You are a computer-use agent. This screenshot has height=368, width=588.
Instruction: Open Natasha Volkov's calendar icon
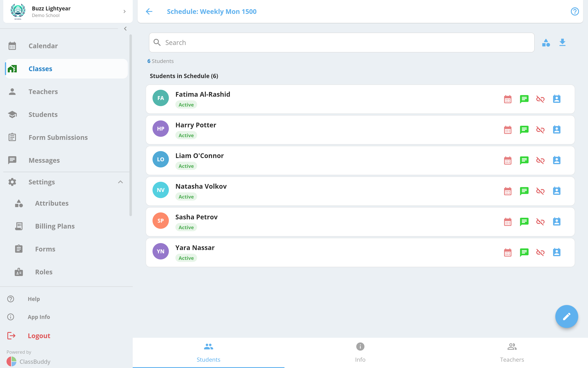tap(508, 191)
